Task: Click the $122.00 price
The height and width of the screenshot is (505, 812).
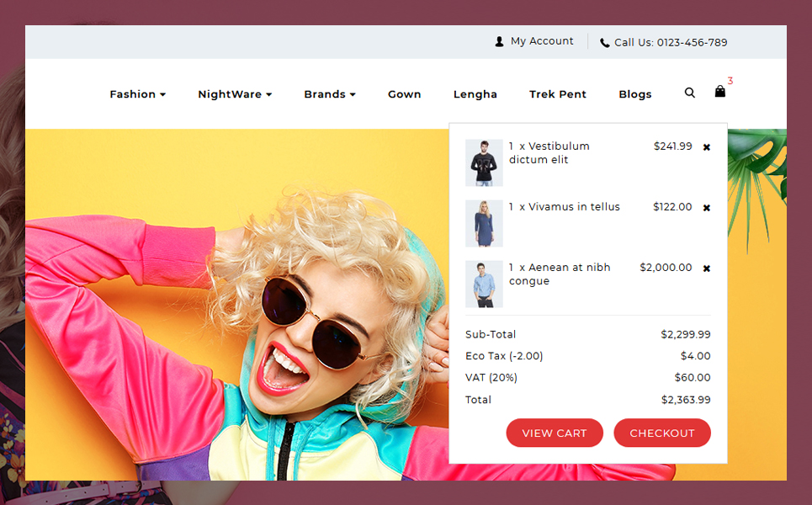Action: pyautogui.click(x=672, y=207)
